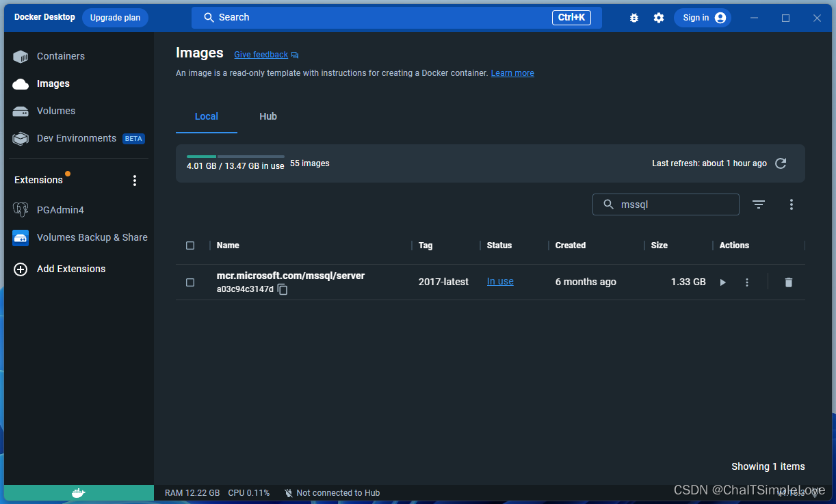Copy the image ID a03c94c3147d
Screen dimensions: 836x504
[x=283, y=290]
